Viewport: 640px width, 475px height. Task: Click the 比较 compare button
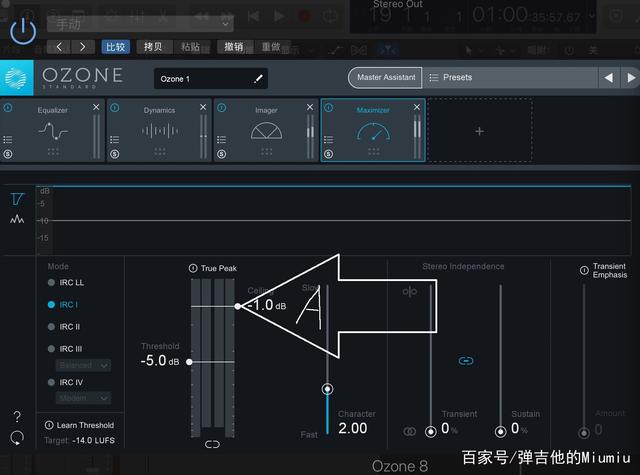[x=116, y=47]
